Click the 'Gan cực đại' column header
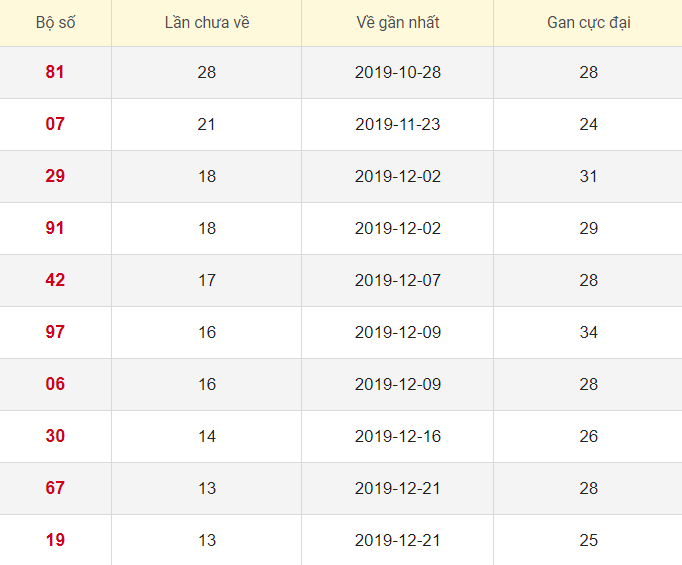This screenshot has height=565, width=682. 588,22
